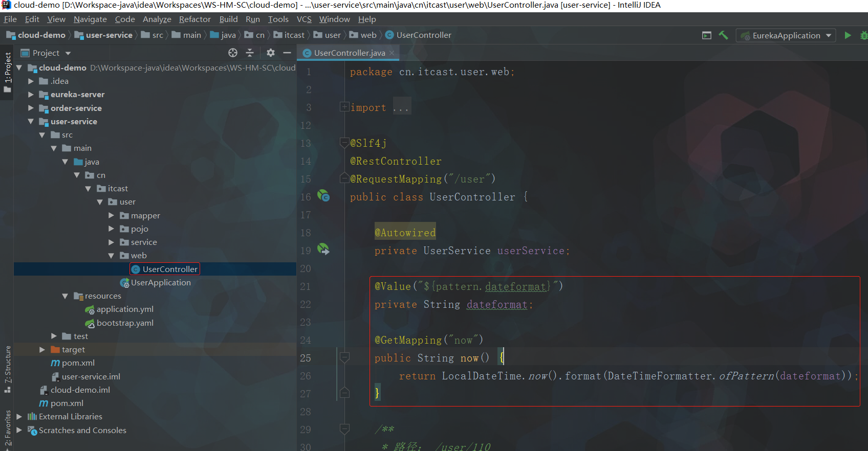Expand Scratches and Consoles node

tap(19, 430)
